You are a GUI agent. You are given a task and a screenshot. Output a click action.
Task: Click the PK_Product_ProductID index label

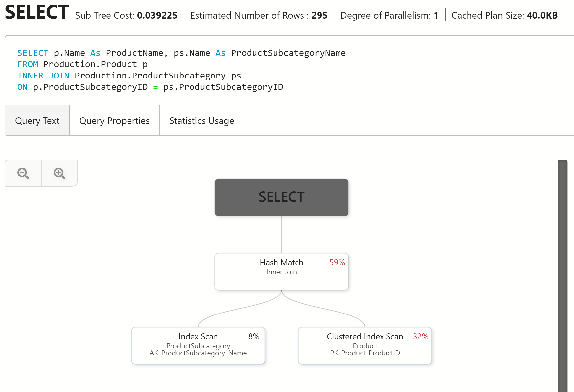tap(365, 353)
